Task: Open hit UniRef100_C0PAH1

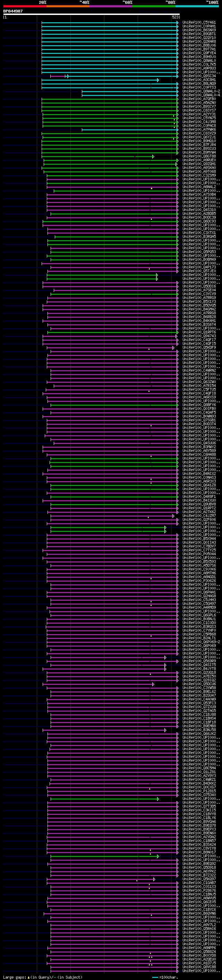Action: pos(199,27)
